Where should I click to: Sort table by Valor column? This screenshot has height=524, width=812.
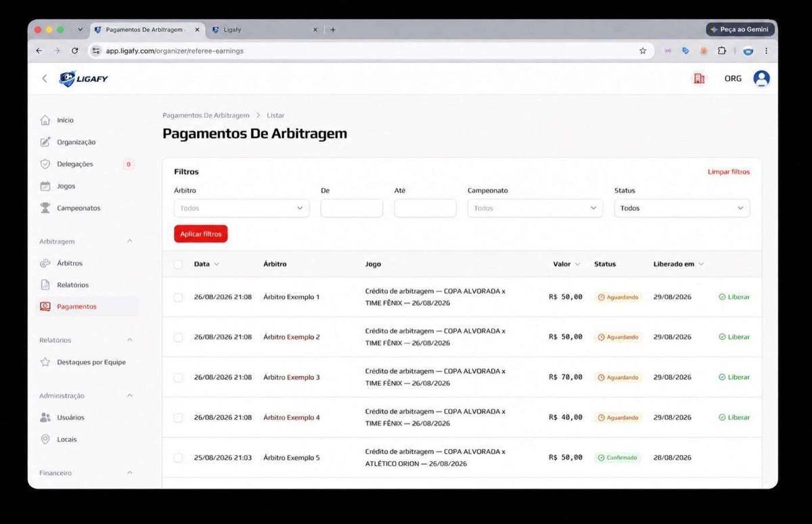[x=566, y=264]
